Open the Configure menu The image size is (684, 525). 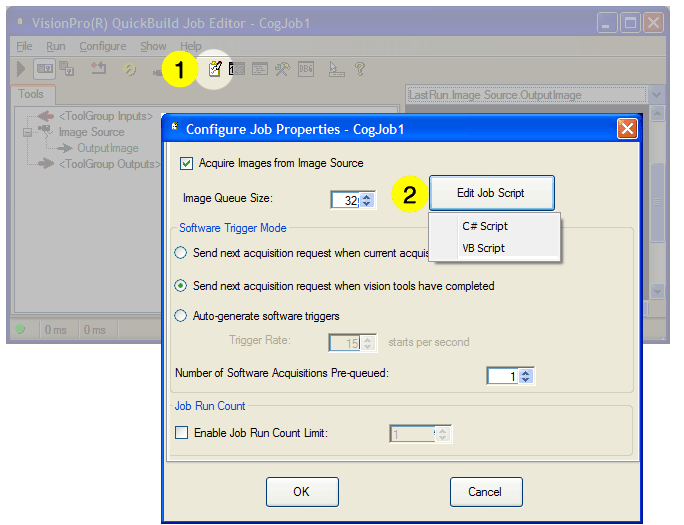[103, 46]
